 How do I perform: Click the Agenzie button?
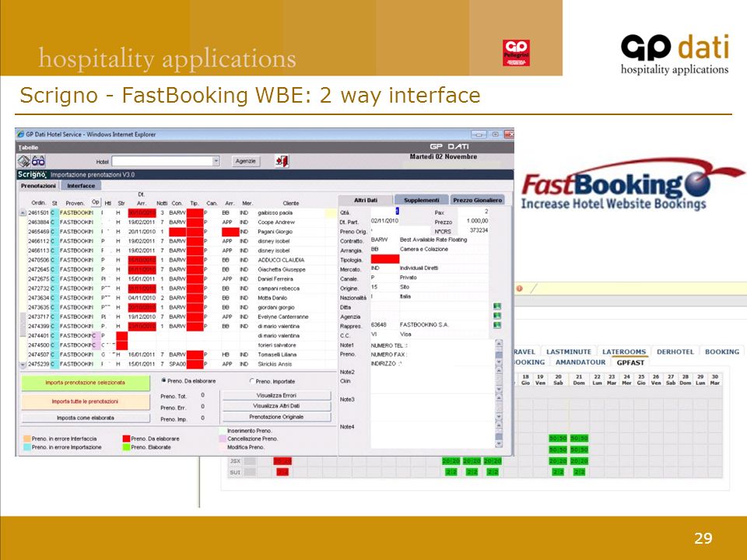point(245,161)
